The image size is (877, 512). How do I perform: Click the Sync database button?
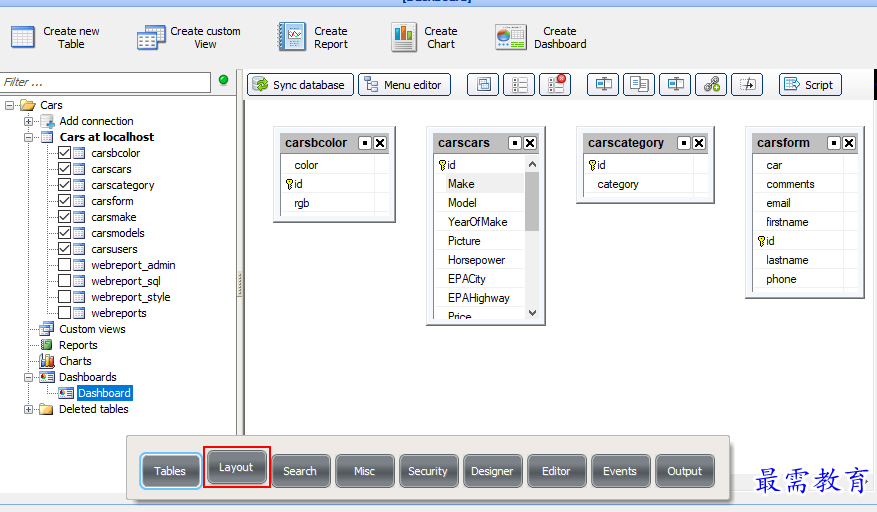coord(300,85)
